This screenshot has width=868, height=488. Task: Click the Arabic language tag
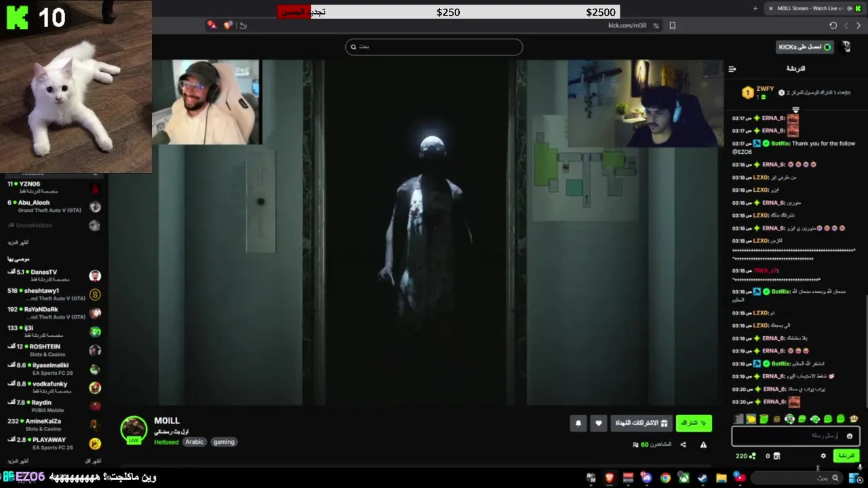194,442
